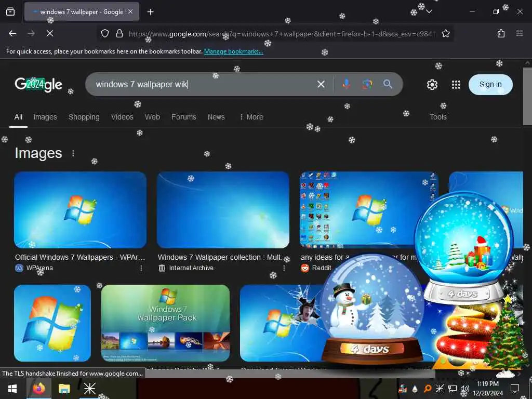Open the Official Windows 7 Wallpapers thumbnail
Viewport: 532px width, 399px height.
[x=80, y=210]
